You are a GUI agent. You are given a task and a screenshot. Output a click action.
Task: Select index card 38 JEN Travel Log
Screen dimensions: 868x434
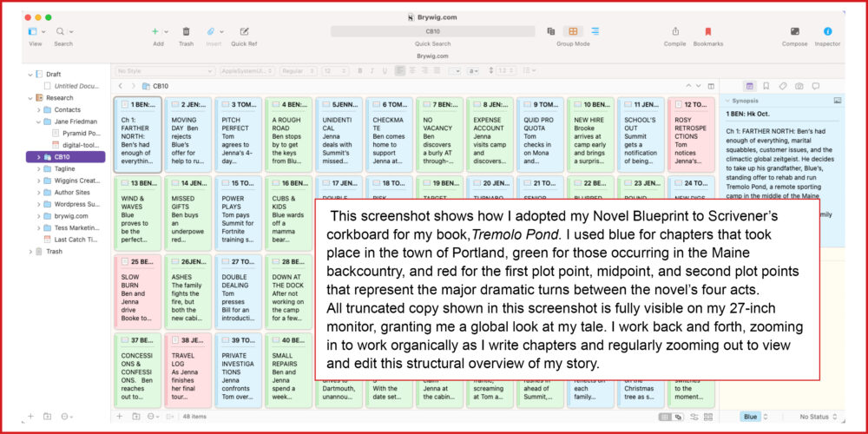[x=187, y=370]
